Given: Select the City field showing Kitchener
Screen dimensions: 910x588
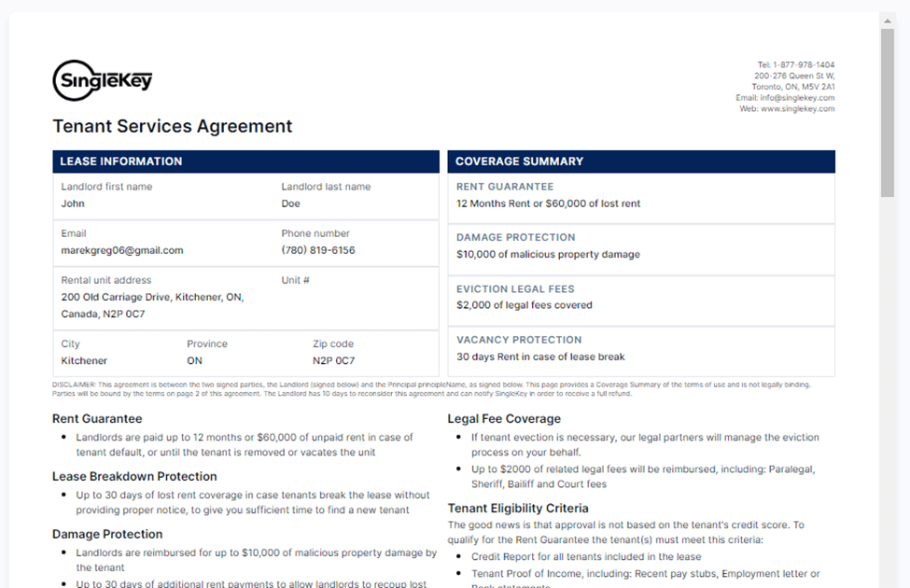Looking at the screenshot, I should tap(84, 360).
